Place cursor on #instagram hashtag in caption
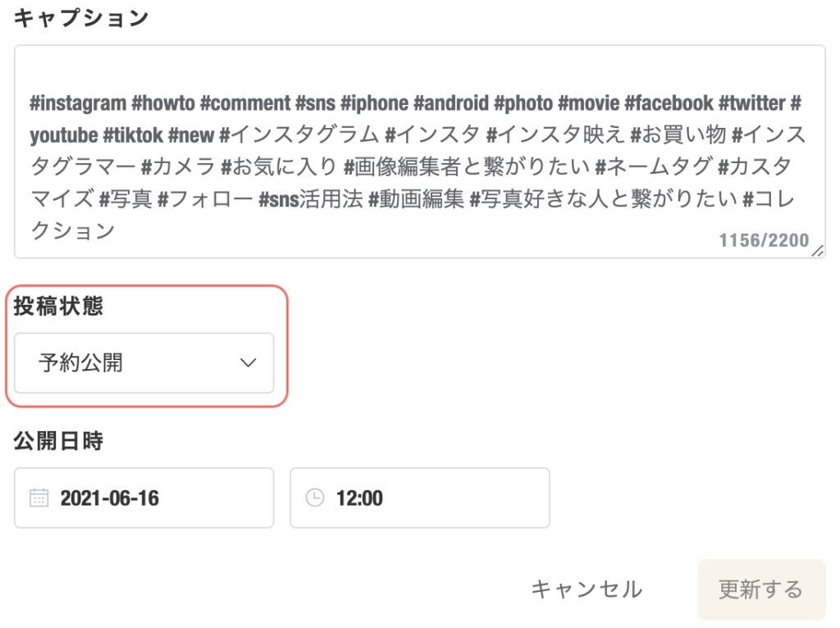 pyautogui.click(x=78, y=103)
